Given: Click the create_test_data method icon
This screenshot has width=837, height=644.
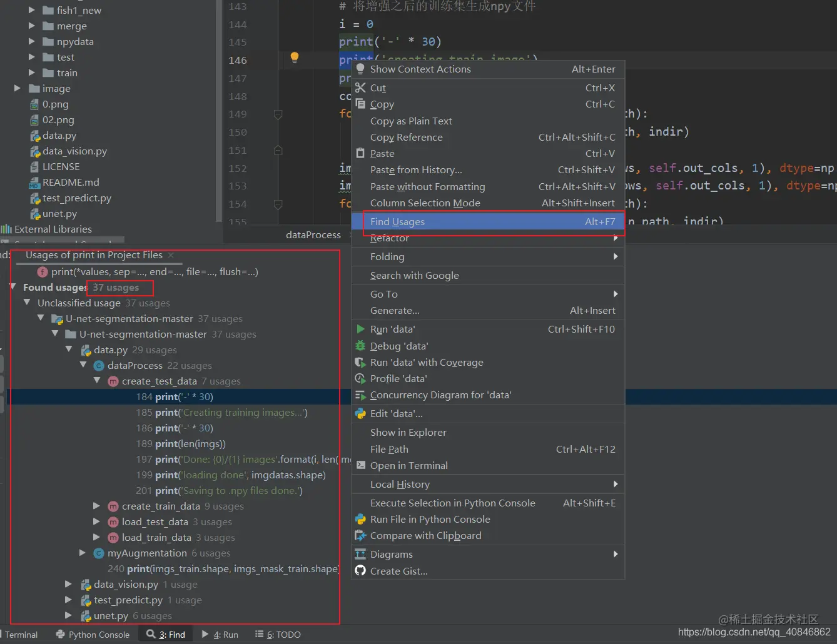Looking at the screenshot, I should [x=113, y=381].
